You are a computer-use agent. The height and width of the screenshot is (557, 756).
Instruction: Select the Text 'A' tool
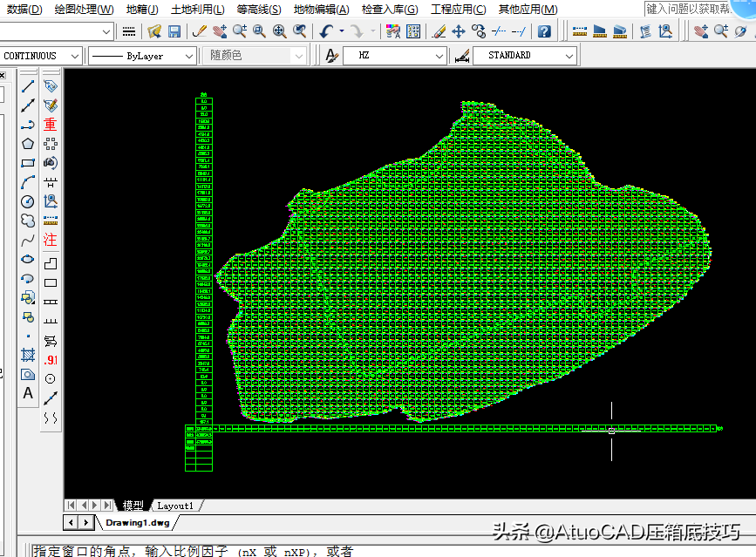(28, 394)
